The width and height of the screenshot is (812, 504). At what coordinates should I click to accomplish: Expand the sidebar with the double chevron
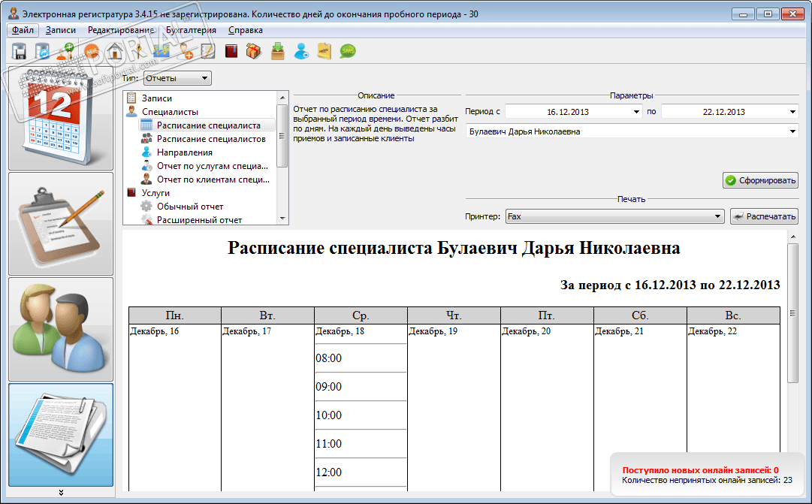(x=61, y=493)
